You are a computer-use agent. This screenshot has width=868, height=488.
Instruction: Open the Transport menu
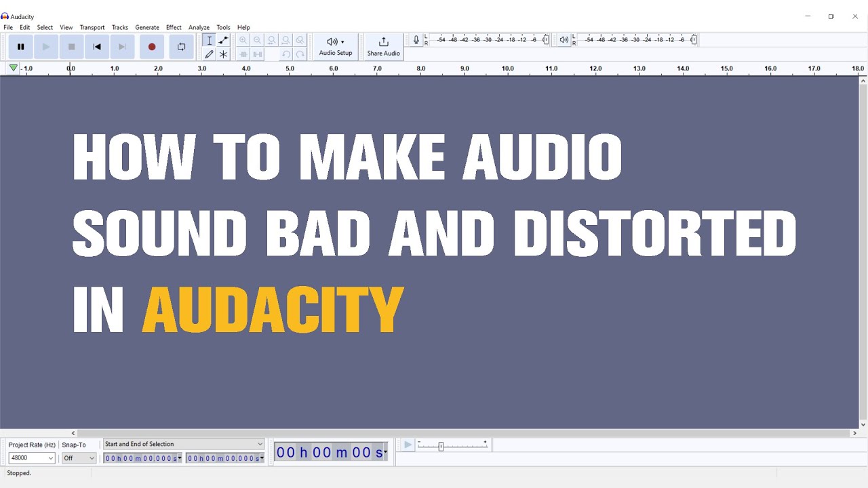coord(92,28)
